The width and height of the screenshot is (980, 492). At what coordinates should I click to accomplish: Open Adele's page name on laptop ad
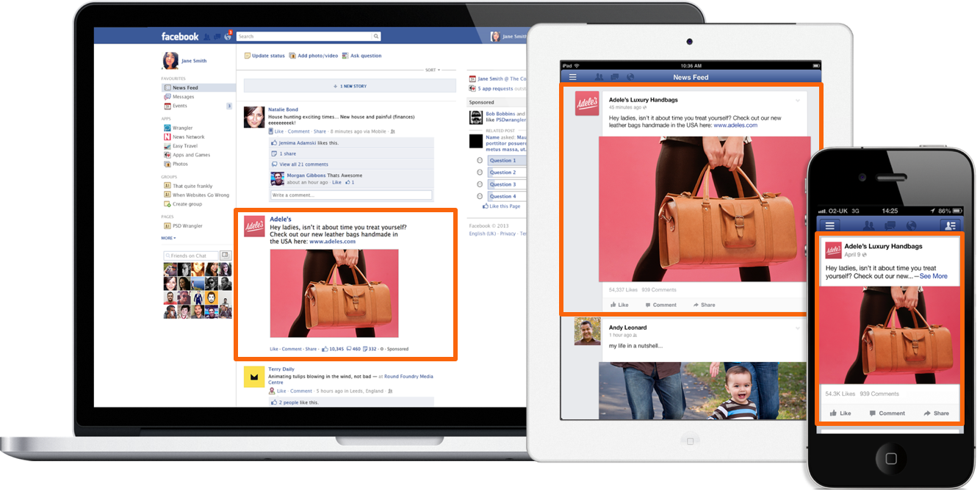281,219
